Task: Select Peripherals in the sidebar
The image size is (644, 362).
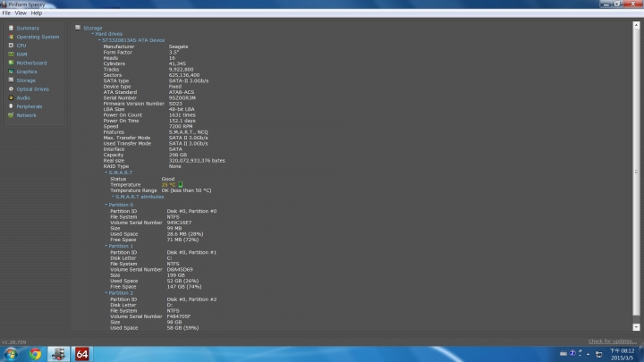Action: [x=30, y=106]
